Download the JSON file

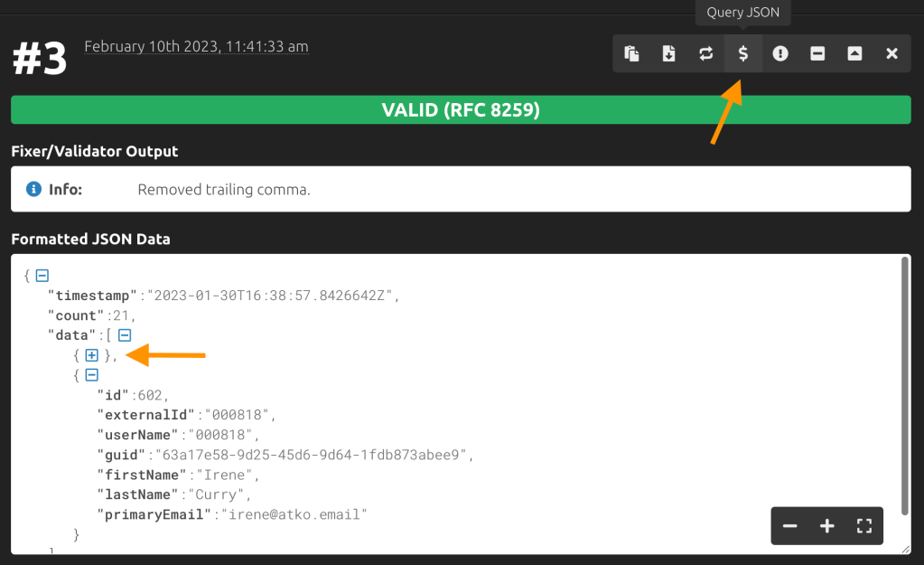coord(669,54)
